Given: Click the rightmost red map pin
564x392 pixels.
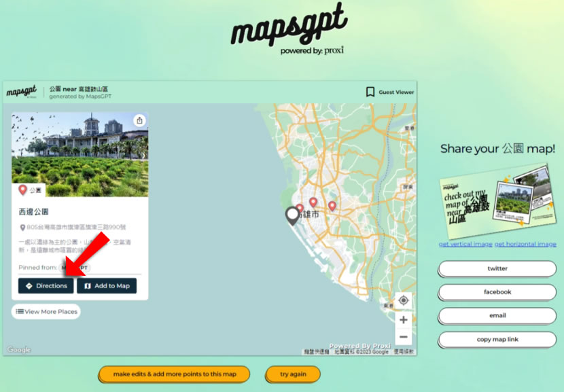Looking at the screenshot, I should tap(332, 206).
